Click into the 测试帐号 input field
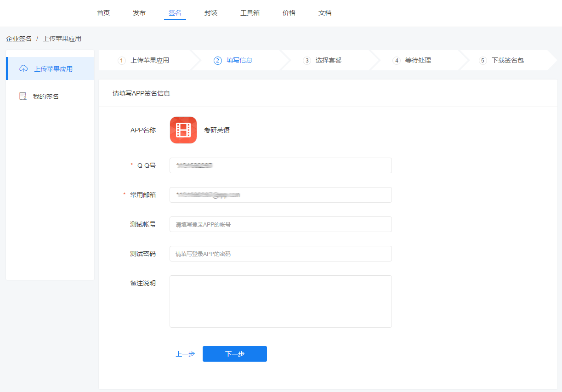 pyautogui.click(x=280, y=224)
